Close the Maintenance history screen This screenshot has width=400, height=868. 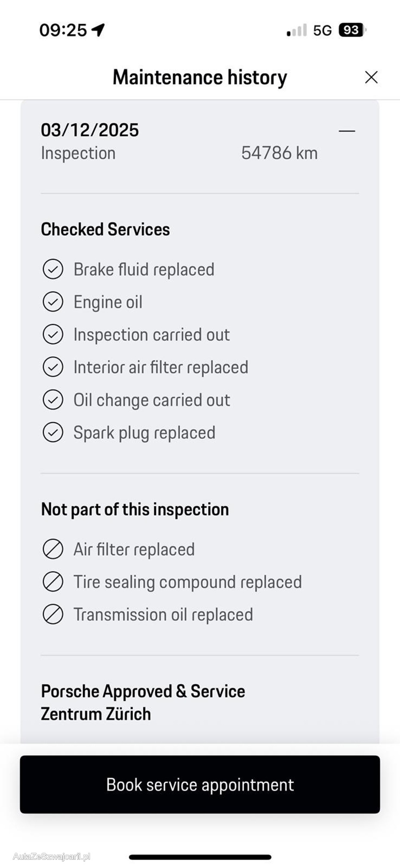[x=371, y=77]
